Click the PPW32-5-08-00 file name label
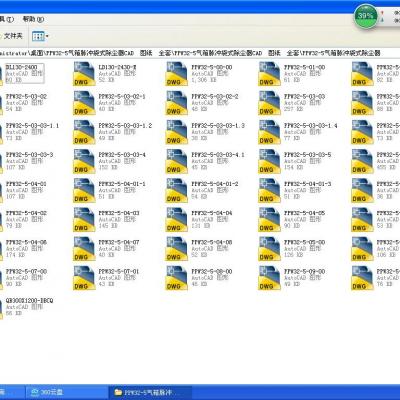 [x=212, y=272]
